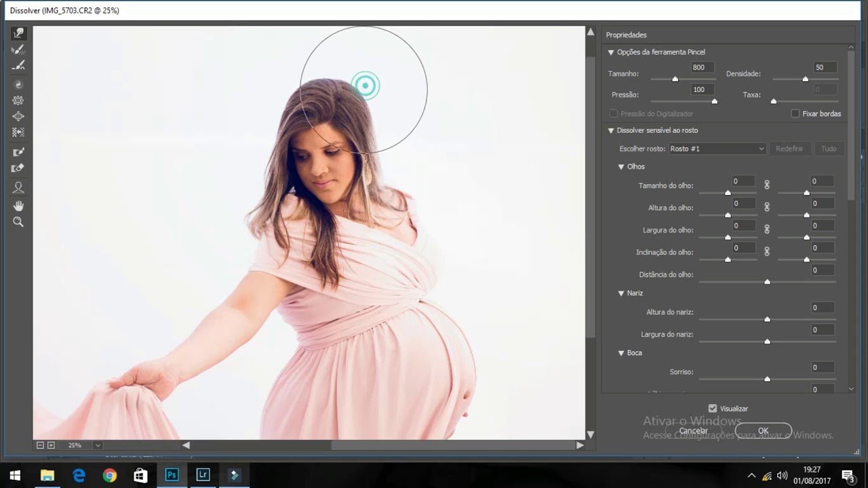The image size is (868, 488).
Task: Select the Twirl Clockwise tool
Action: click(x=18, y=85)
